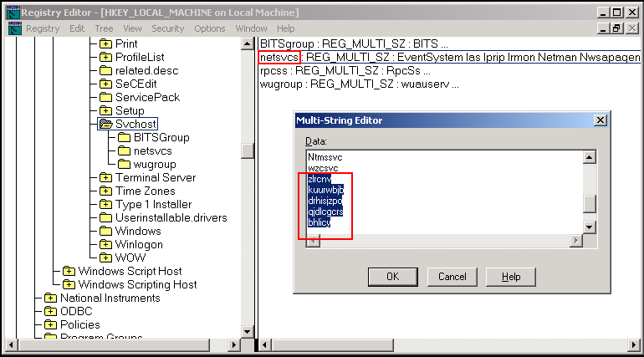Click the Data box vertical scroll thumb
Image resolution: width=644 pixels, height=357 pixels.
tap(590, 204)
